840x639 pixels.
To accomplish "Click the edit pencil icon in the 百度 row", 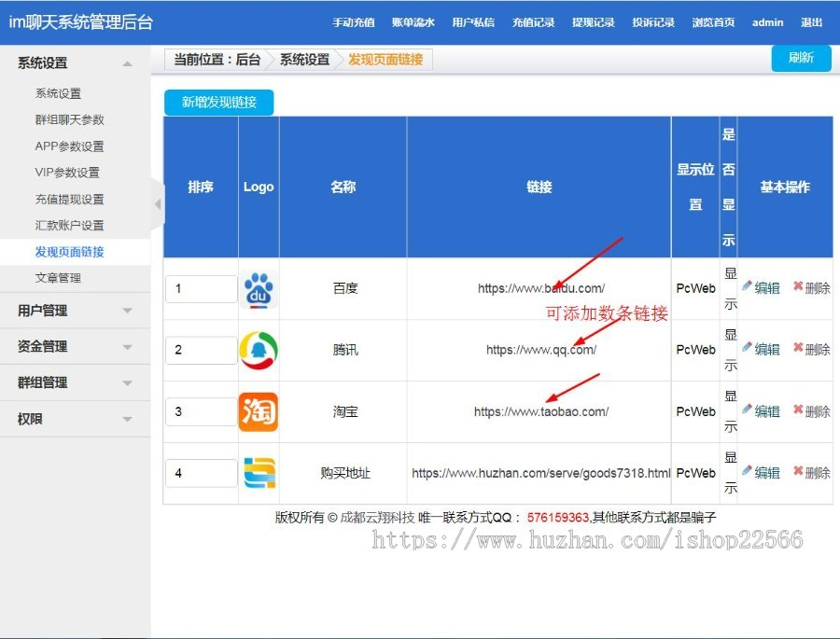I will tap(747, 288).
